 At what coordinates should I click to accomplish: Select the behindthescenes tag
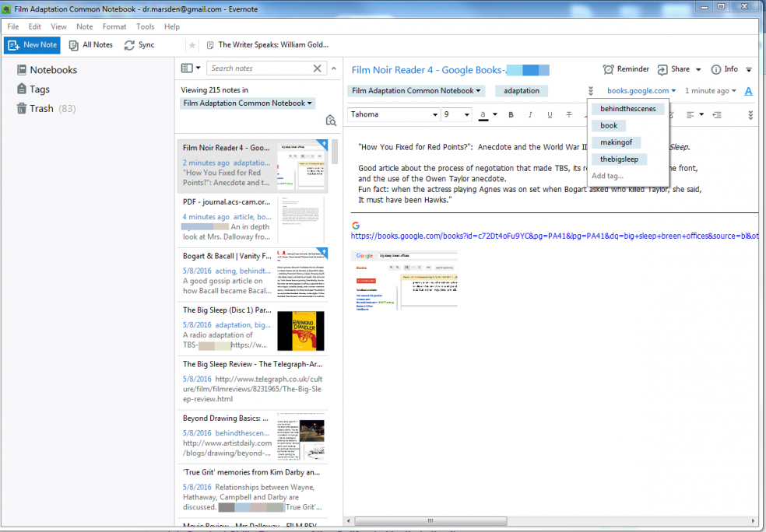coord(627,109)
